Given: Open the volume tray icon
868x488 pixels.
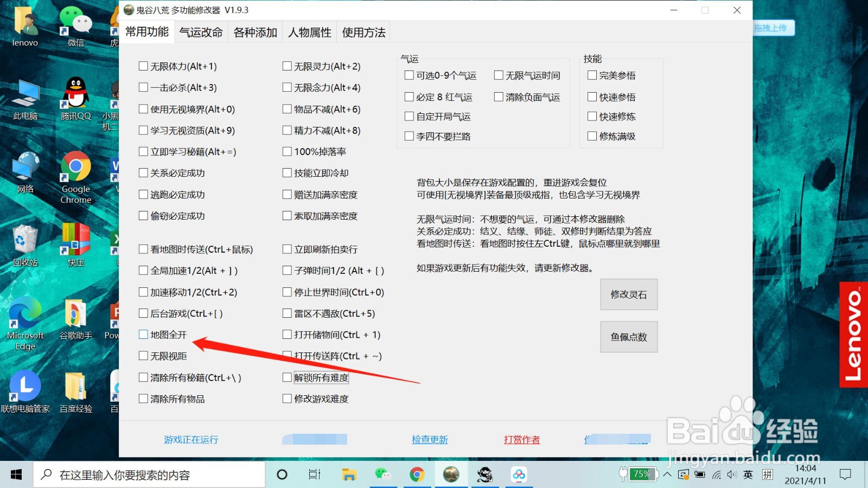Looking at the screenshot, I should coord(732,475).
